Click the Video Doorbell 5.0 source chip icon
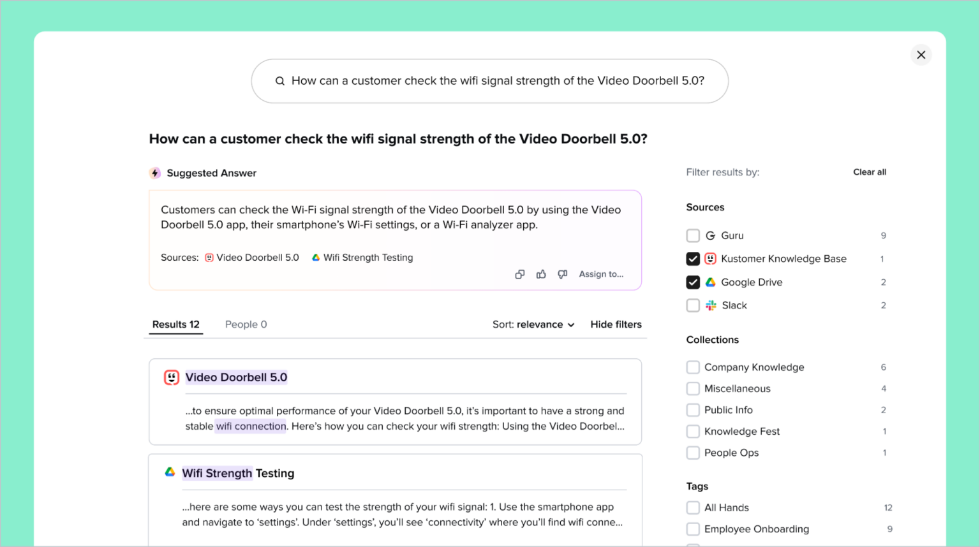This screenshot has height=547, width=980. point(210,258)
